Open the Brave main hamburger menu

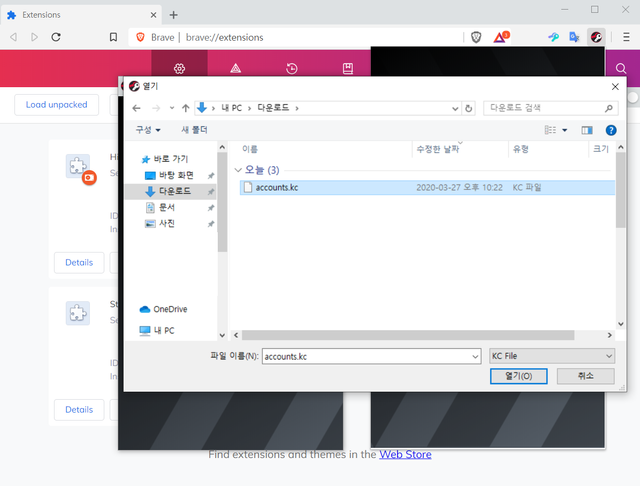tap(626, 37)
